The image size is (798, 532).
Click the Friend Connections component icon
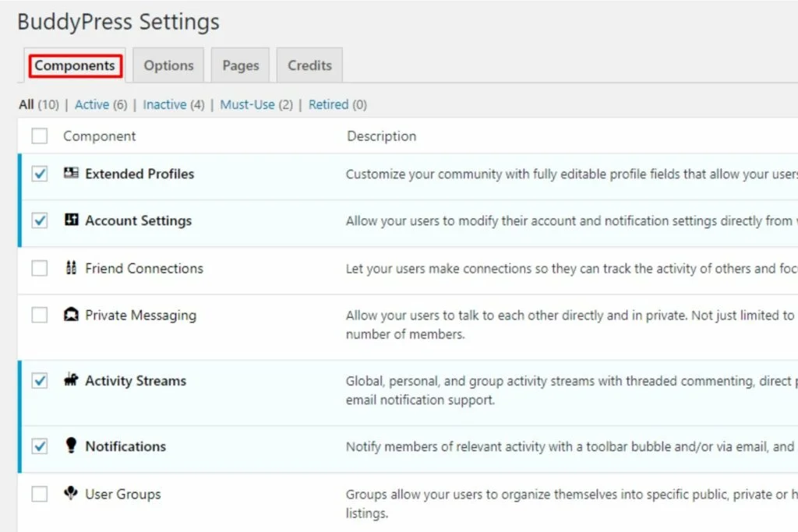point(71,268)
